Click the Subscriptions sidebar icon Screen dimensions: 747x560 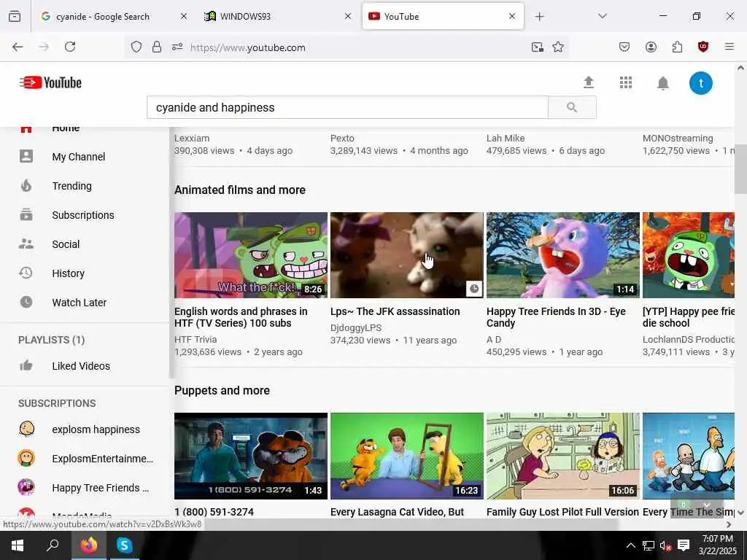point(26,215)
